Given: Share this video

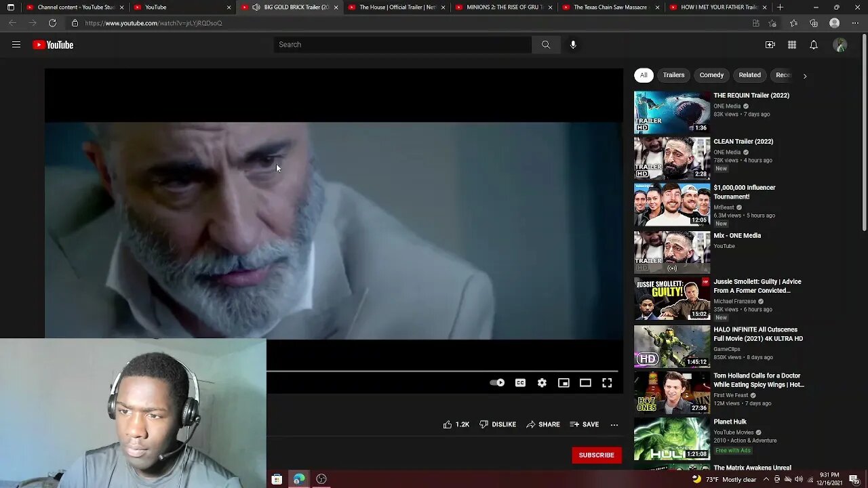Looking at the screenshot, I should (x=543, y=424).
